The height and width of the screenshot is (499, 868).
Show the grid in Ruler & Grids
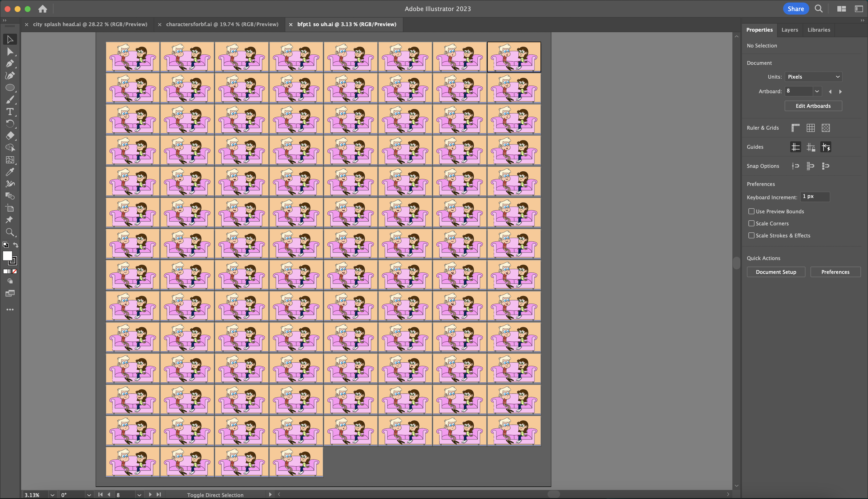point(810,128)
